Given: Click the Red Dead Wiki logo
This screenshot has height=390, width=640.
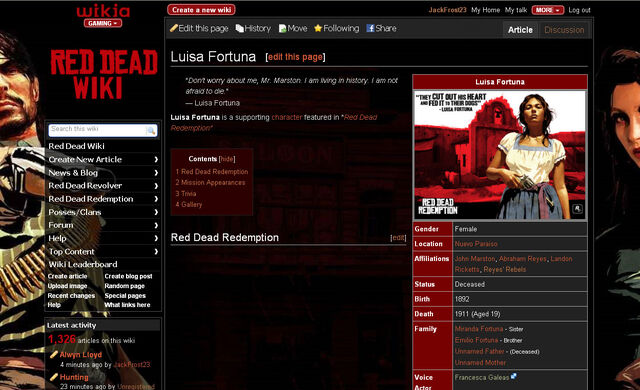Looking at the screenshot, I should (104, 74).
